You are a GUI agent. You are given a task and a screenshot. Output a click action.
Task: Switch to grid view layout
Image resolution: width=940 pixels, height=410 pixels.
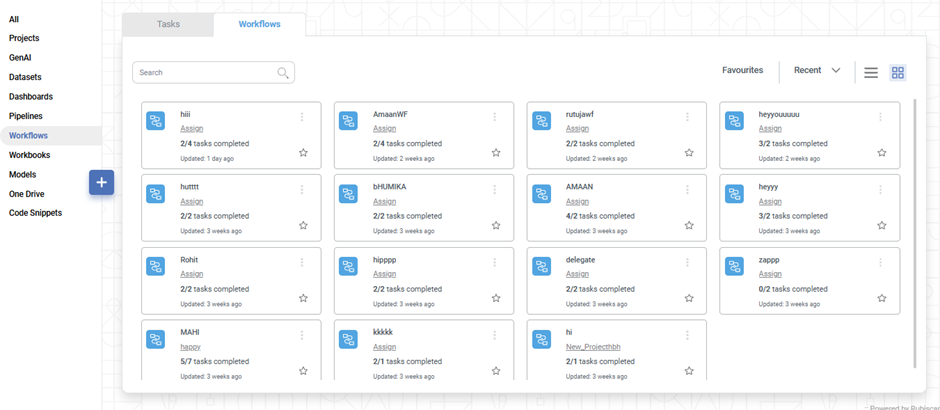pos(898,73)
